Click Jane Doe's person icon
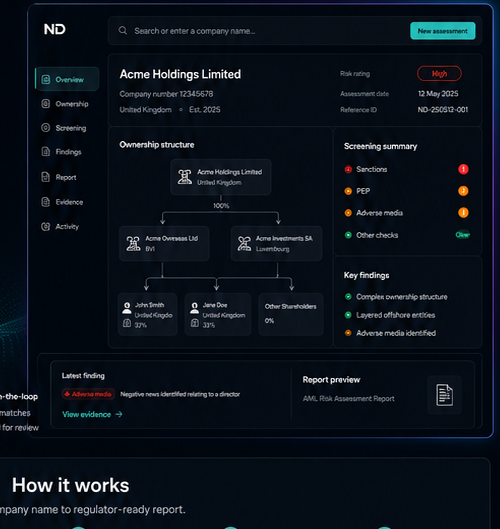The image size is (500, 529). point(194,308)
